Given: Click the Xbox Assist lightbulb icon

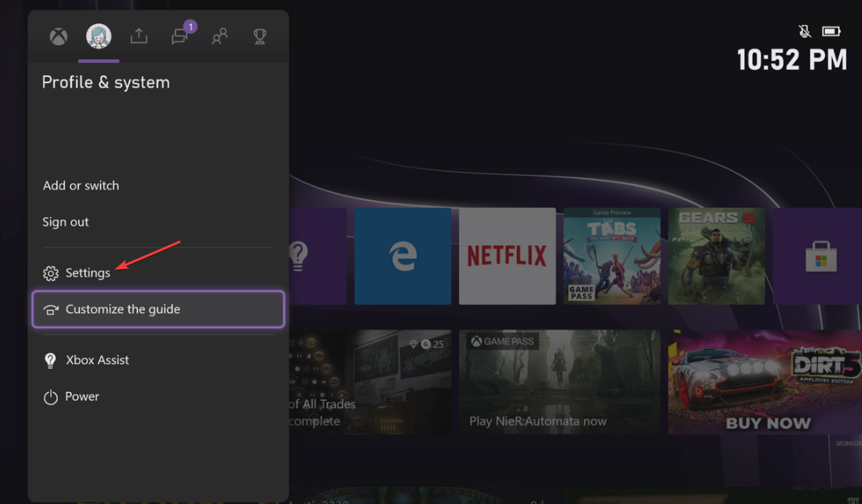Looking at the screenshot, I should pos(50,360).
